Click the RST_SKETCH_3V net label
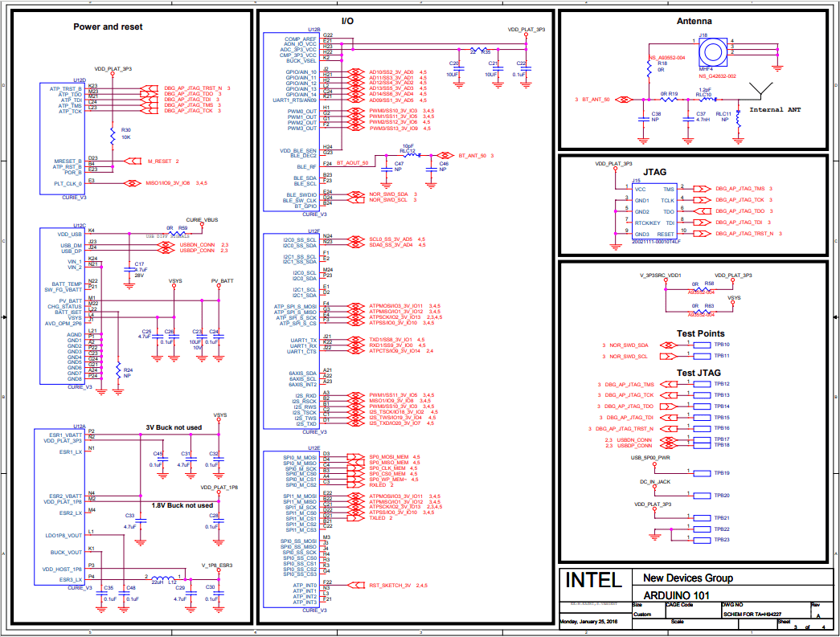 coord(391,585)
